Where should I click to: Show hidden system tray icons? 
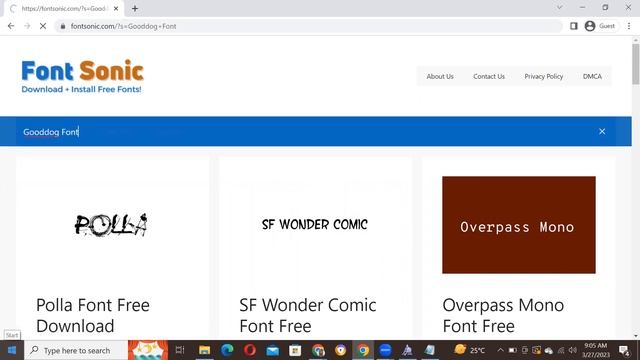click(500, 350)
